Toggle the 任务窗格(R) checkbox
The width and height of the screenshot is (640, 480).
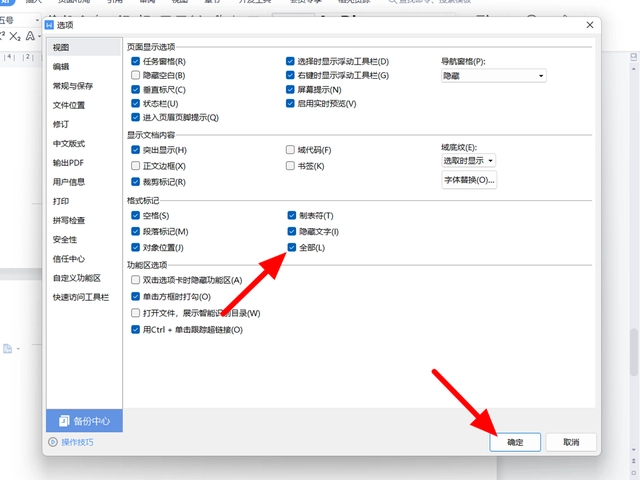pyautogui.click(x=136, y=62)
